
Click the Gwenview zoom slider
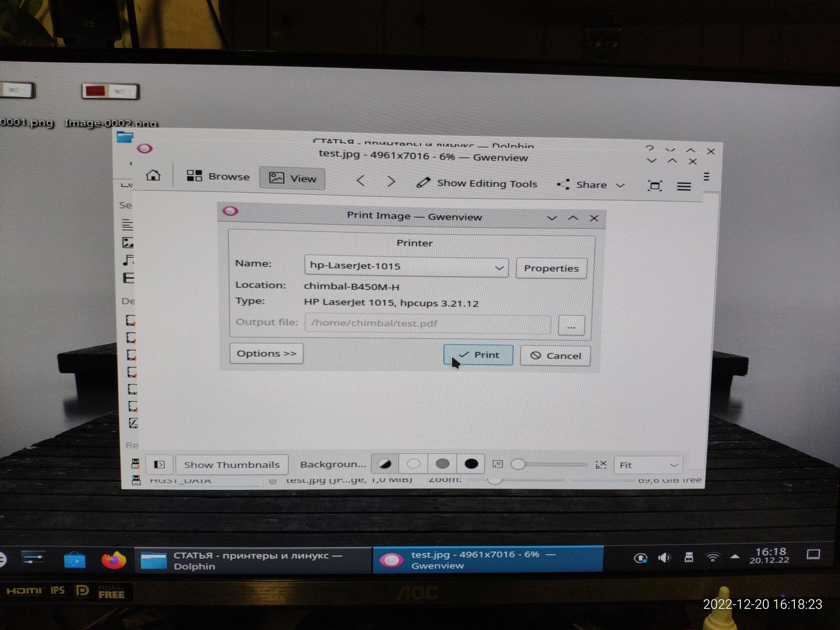549,465
